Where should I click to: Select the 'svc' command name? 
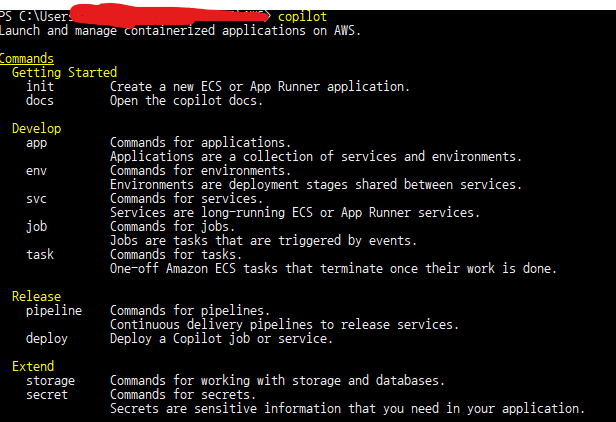[x=37, y=199]
